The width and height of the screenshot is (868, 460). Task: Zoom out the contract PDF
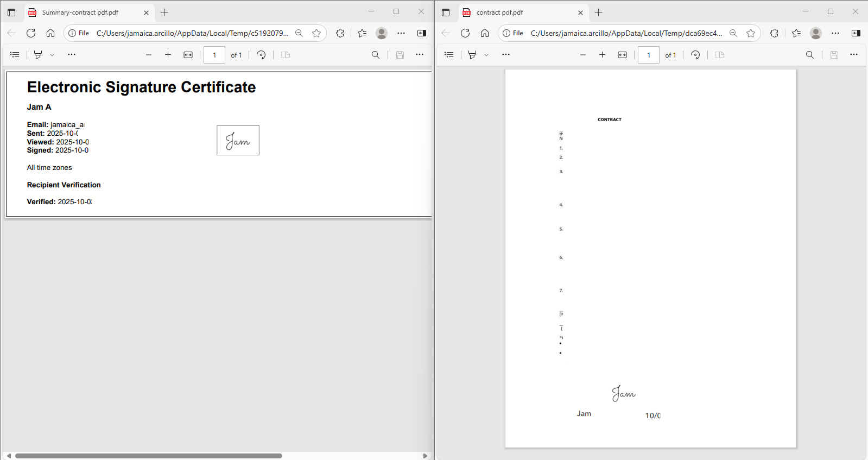(x=583, y=55)
